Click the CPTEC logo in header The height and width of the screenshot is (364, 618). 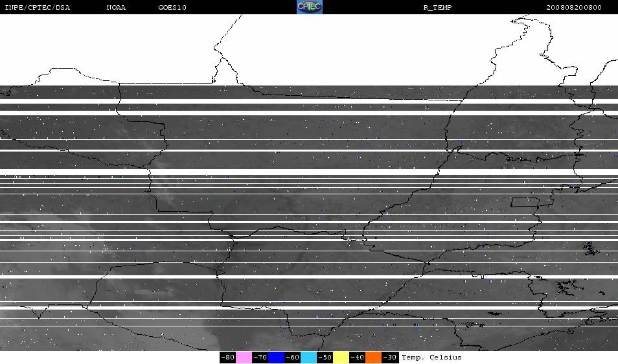[x=310, y=6]
